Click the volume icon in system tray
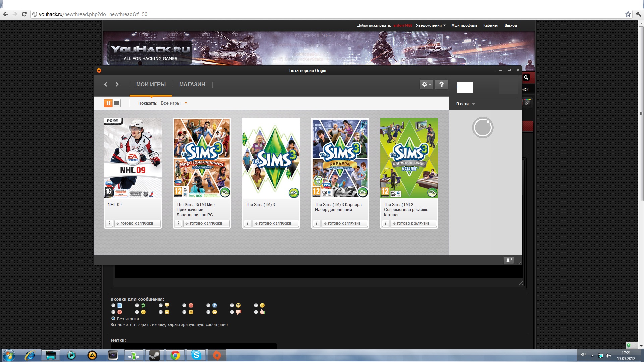Image resolution: width=644 pixels, height=362 pixels. click(x=608, y=356)
